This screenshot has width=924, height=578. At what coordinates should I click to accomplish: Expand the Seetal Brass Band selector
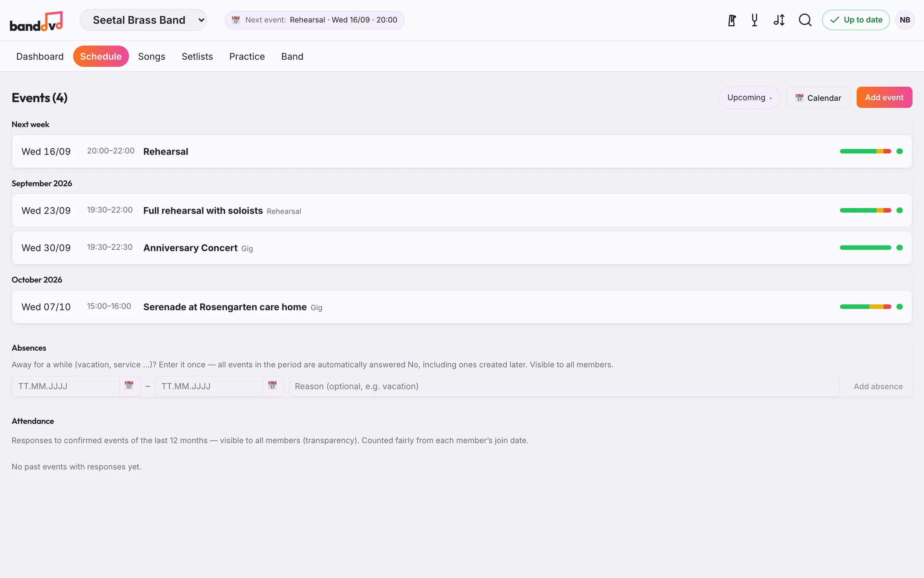point(143,20)
